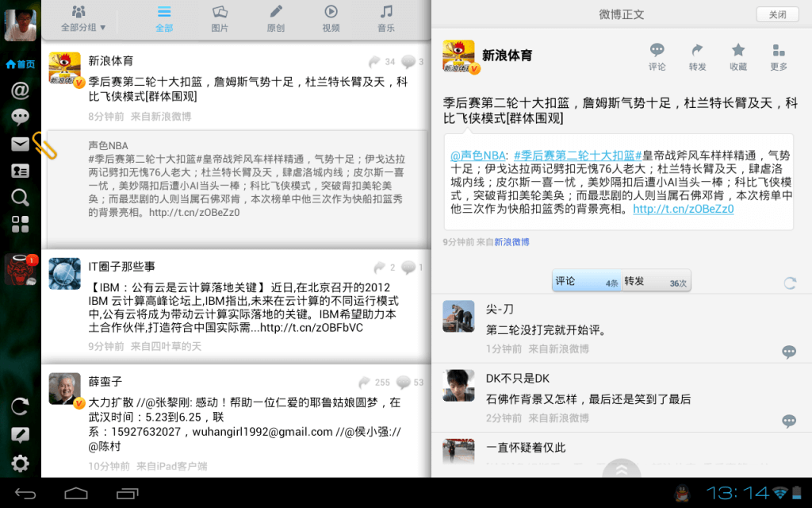
Task: Open the @声色NBA mention link
Action: pyautogui.click(x=477, y=155)
